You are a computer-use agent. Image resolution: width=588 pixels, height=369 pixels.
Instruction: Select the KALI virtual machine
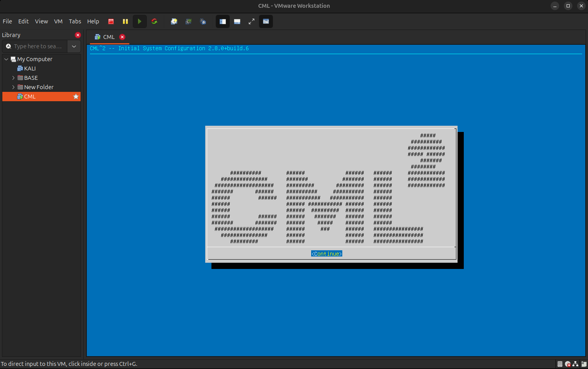(30, 69)
